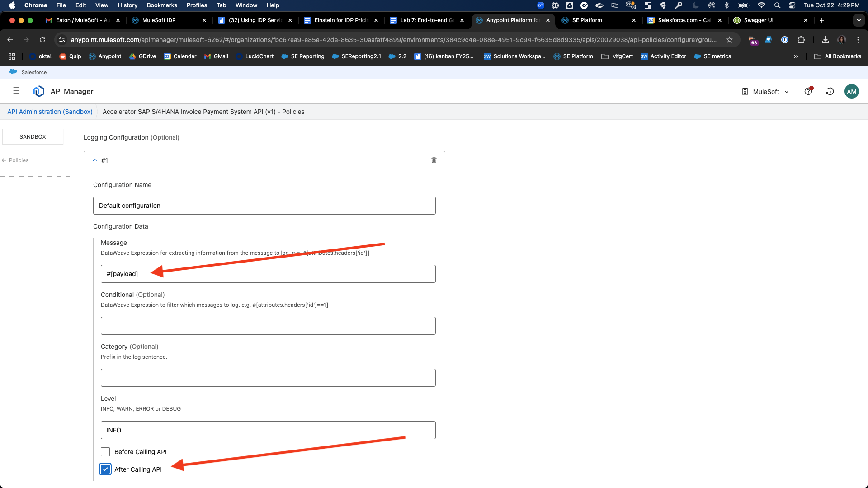Screen dimensions: 868x488
Task: Open the hamburger navigation menu
Action: tap(16, 91)
